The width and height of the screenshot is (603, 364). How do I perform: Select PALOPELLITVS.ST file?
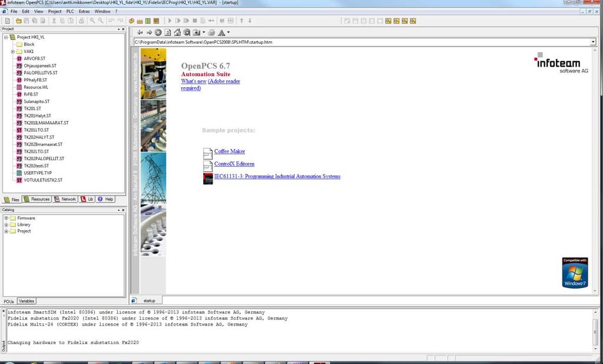[x=41, y=72]
